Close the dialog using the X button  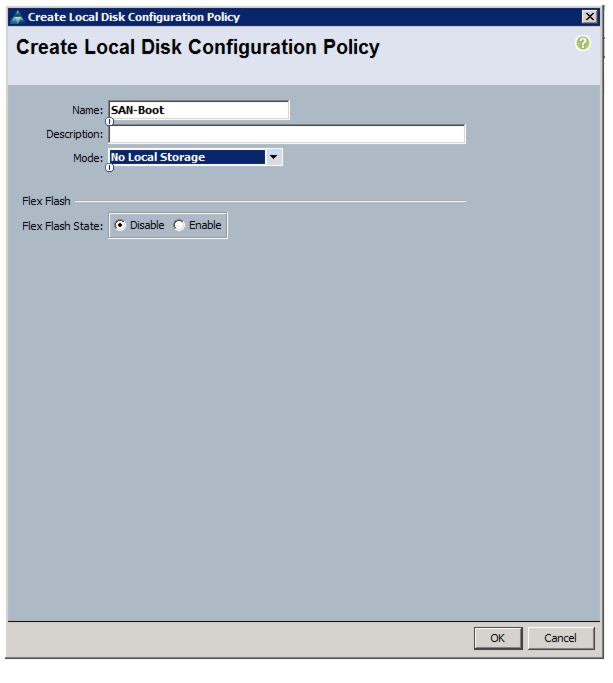click(589, 17)
